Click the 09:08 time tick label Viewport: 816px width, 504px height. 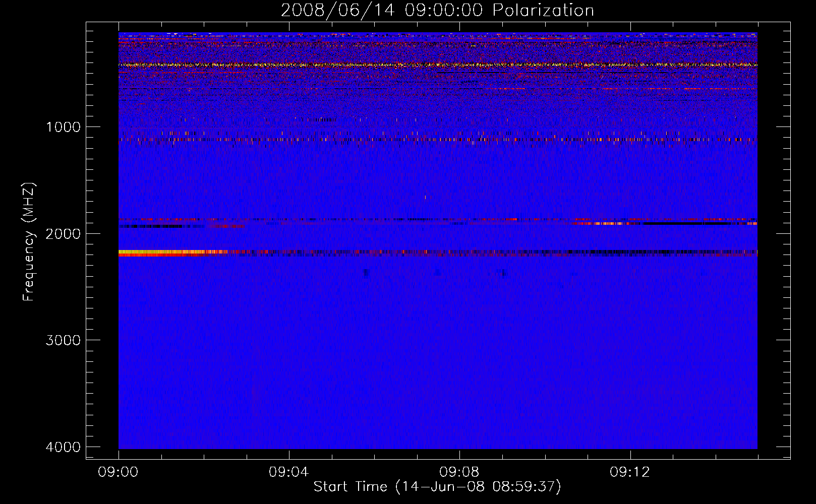click(459, 472)
